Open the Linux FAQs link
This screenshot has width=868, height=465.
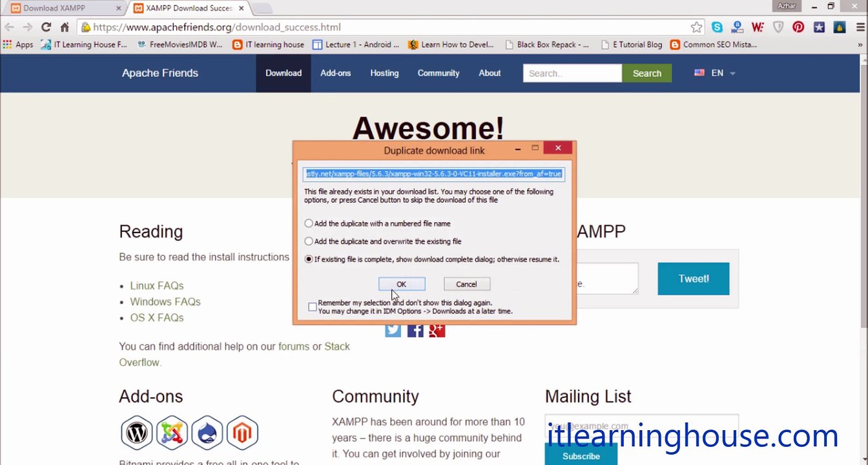point(157,285)
